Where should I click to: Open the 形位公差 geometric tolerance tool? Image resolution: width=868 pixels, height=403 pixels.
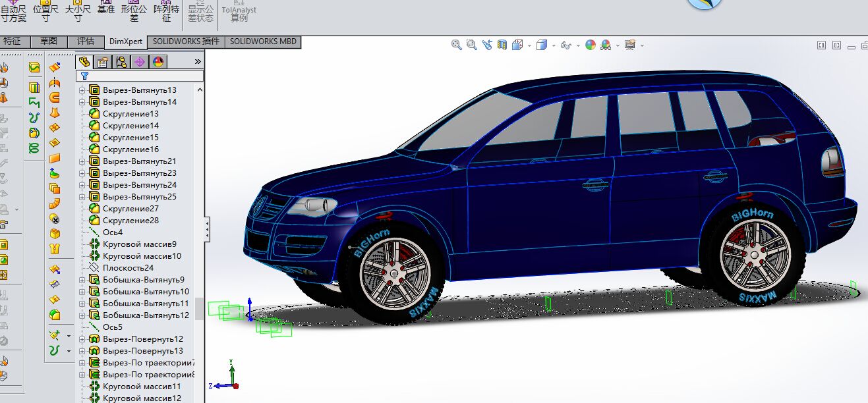(134, 11)
